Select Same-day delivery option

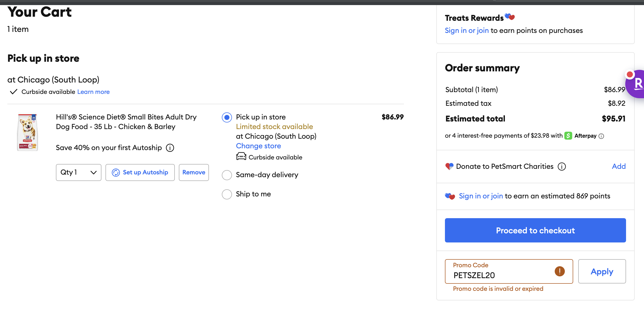(227, 175)
